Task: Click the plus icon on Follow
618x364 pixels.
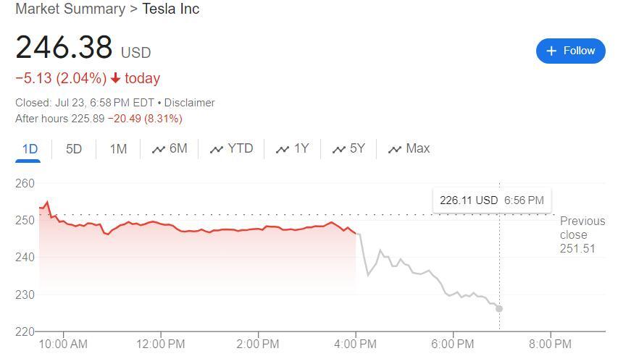Action: 551,51
